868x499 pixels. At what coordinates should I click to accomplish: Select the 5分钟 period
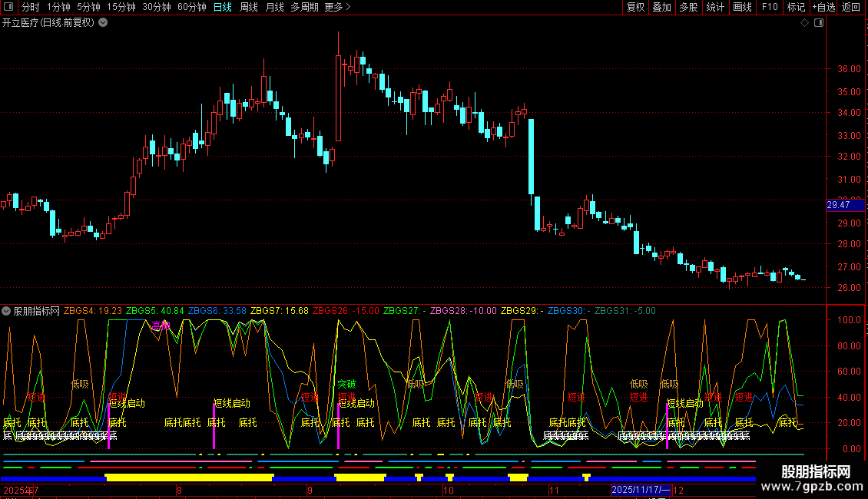(88, 7)
